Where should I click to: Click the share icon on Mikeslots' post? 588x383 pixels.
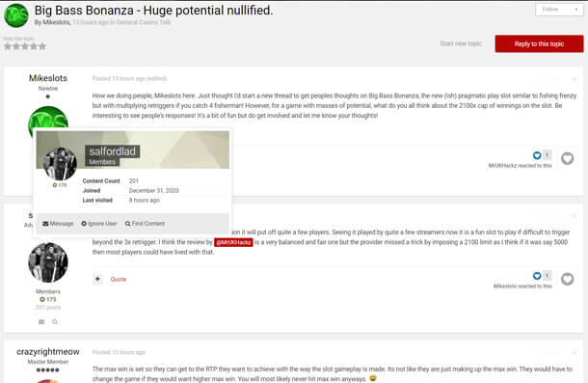pos(574,79)
